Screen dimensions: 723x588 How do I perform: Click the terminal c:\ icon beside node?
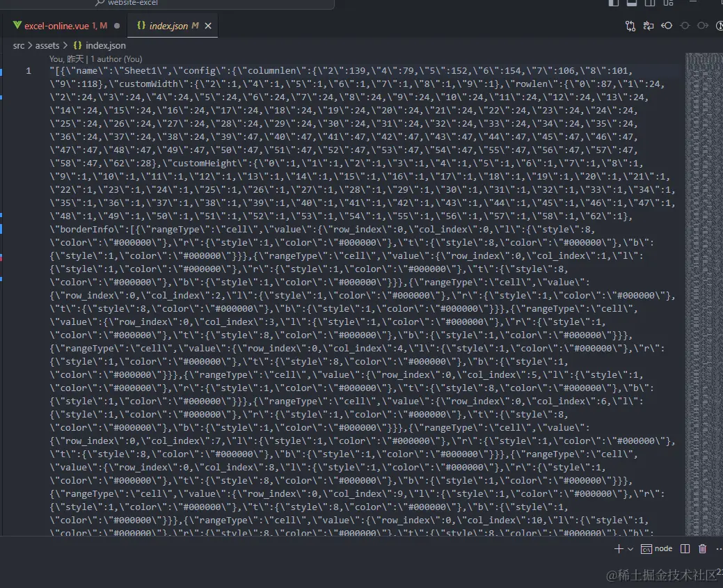click(x=646, y=549)
